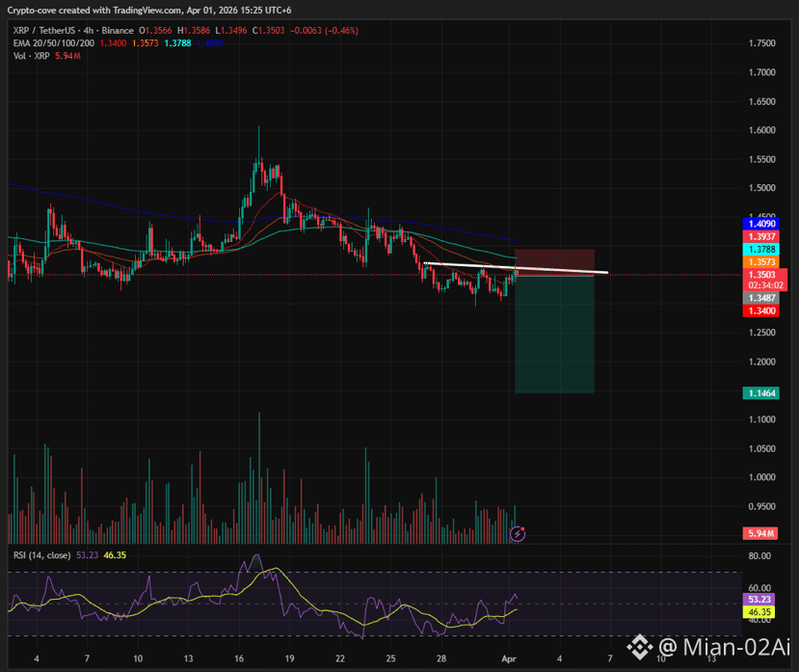Screen dimensions: 799x672
Task: Click the 1.7500 price scale value
Action: 761,43
